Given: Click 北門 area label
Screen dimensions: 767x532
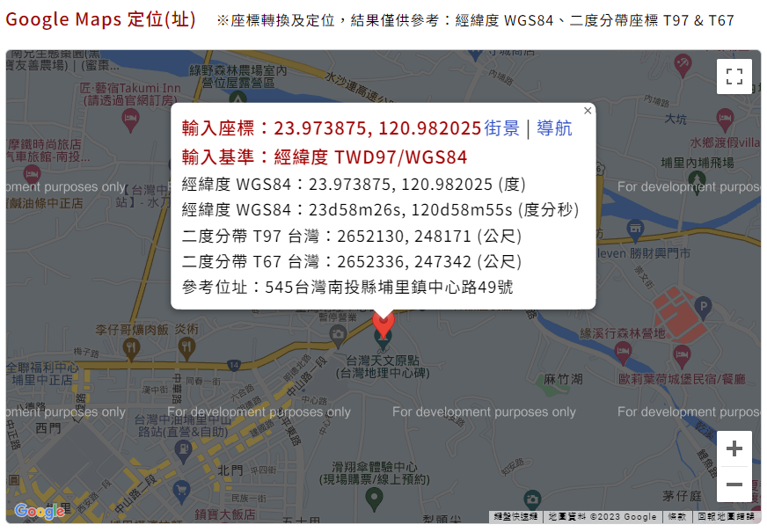Looking at the screenshot, I should coord(230,470).
